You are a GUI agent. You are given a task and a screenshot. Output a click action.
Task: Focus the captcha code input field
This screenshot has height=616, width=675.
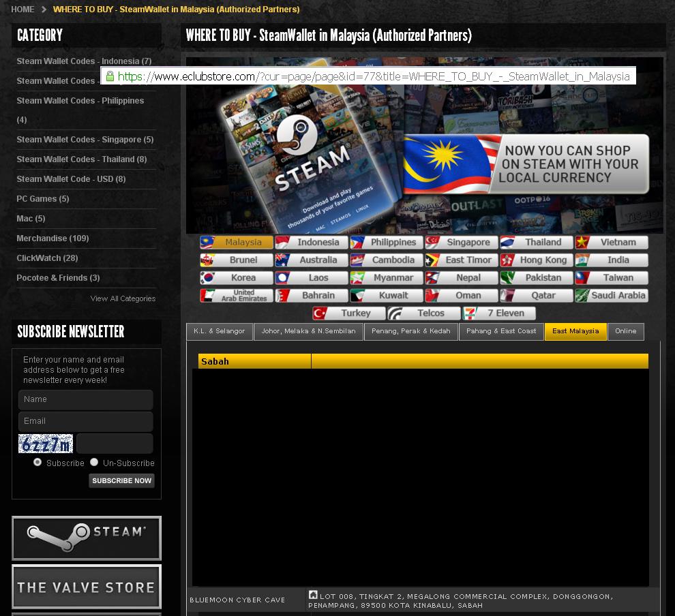pyautogui.click(x=115, y=444)
